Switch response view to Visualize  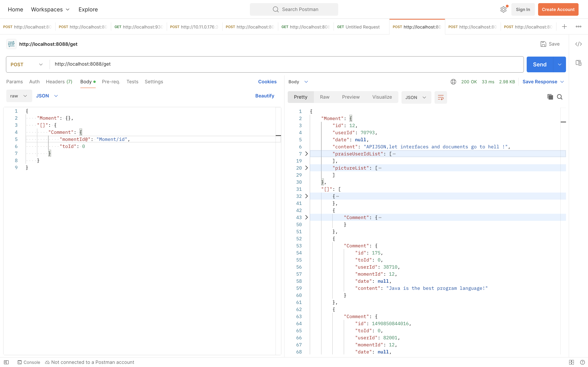pos(382,97)
